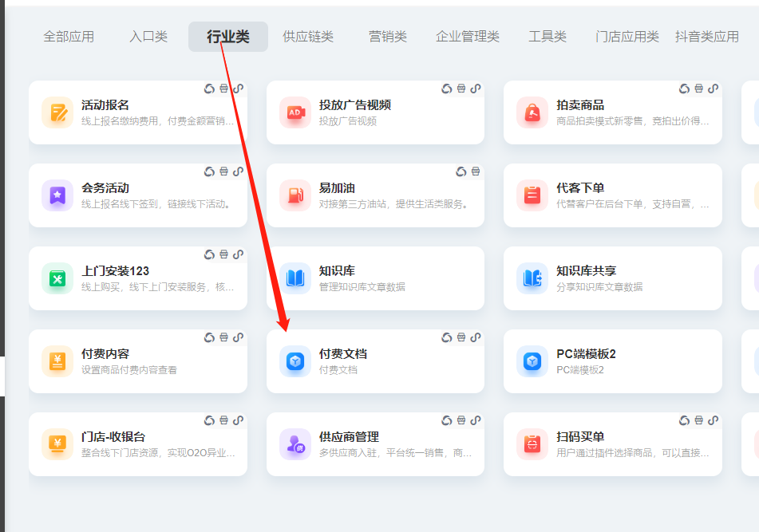Click the 拍卖商品 auction hammer icon
Viewport: 759px width, 532px height.
click(x=532, y=112)
